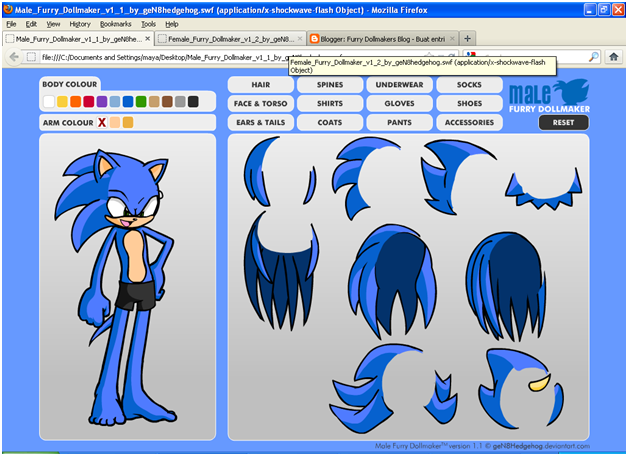Go to the Firefox home page icon
This screenshot has width=628, height=456.
pyautogui.click(x=614, y=57)
